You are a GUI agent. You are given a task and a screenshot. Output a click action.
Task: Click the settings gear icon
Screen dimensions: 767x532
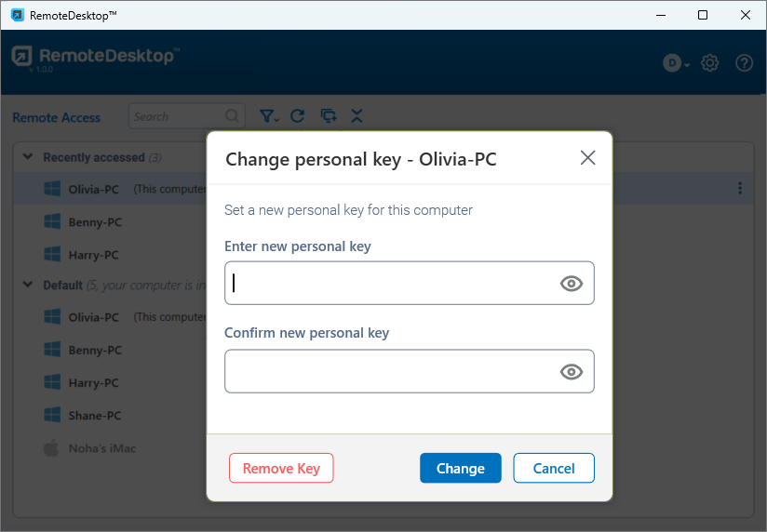click(710, 63)
